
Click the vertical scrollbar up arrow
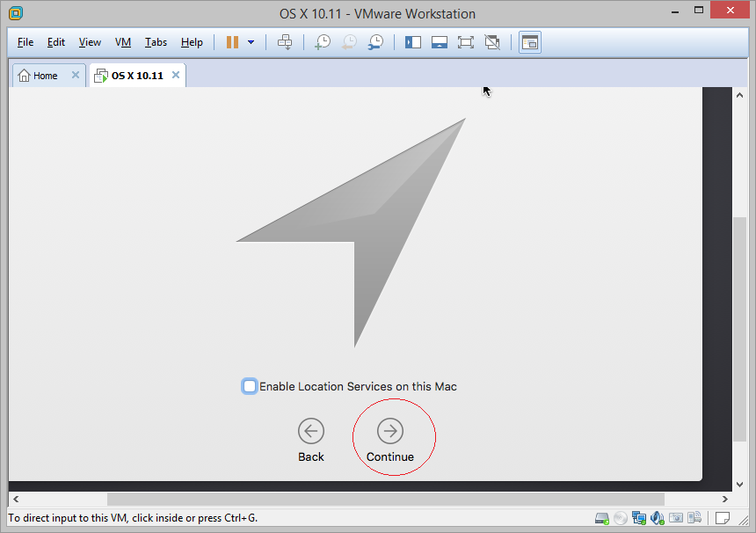pyautogui.click(x=739, y=95)
